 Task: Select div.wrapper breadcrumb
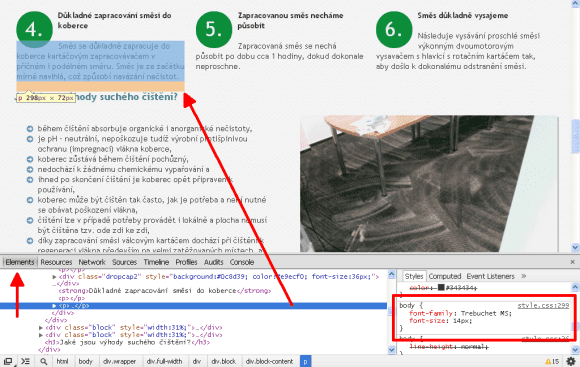[119, 361]
